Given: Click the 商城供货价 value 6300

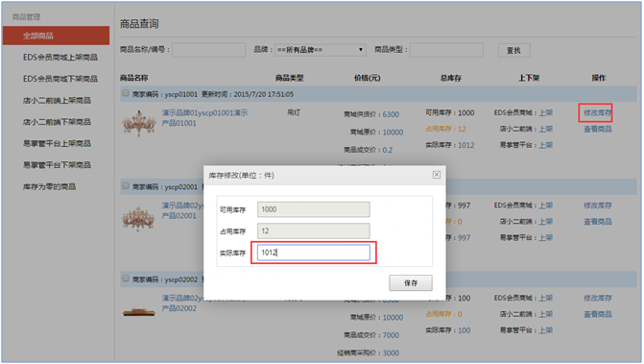Looking at the screenshot, I should pos(391,114).
